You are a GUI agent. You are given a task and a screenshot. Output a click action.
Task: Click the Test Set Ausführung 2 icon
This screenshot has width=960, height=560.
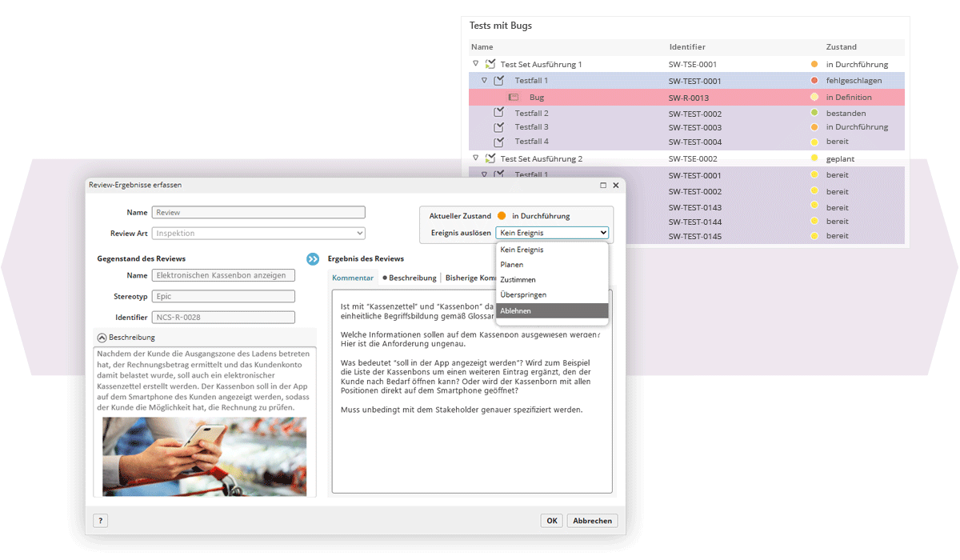click(x=490, y=159)
